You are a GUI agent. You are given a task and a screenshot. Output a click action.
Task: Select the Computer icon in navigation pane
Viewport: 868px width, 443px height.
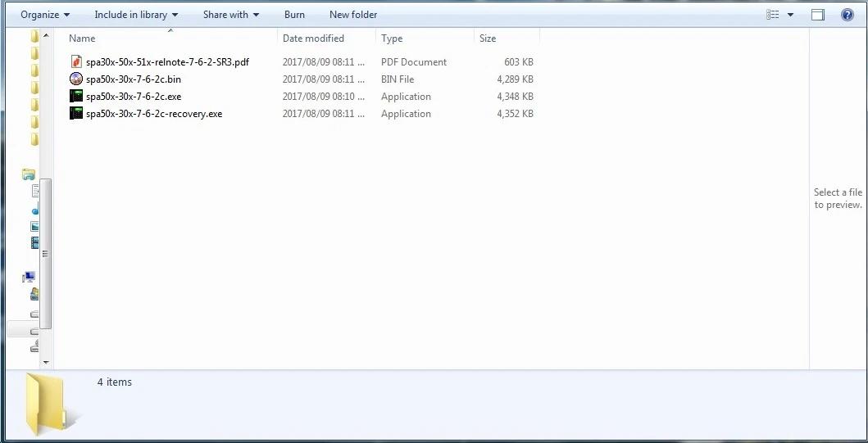click(x=29, y=277)
